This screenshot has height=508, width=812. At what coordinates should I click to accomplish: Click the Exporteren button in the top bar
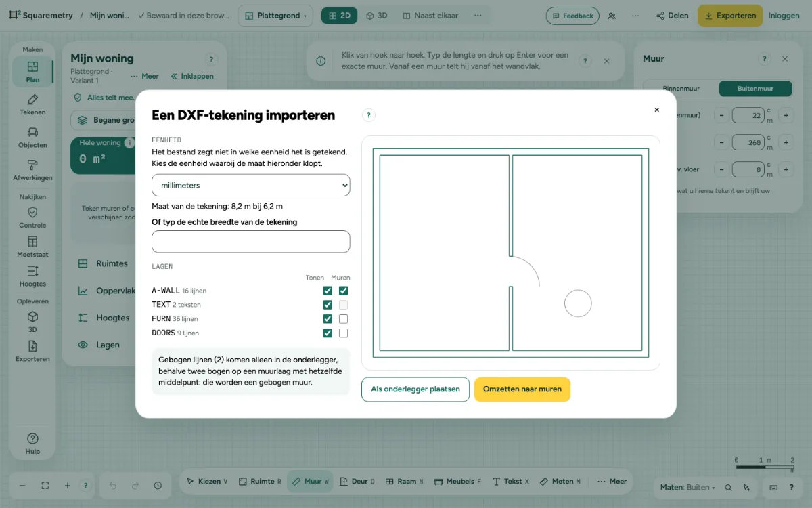pos(730,16)
